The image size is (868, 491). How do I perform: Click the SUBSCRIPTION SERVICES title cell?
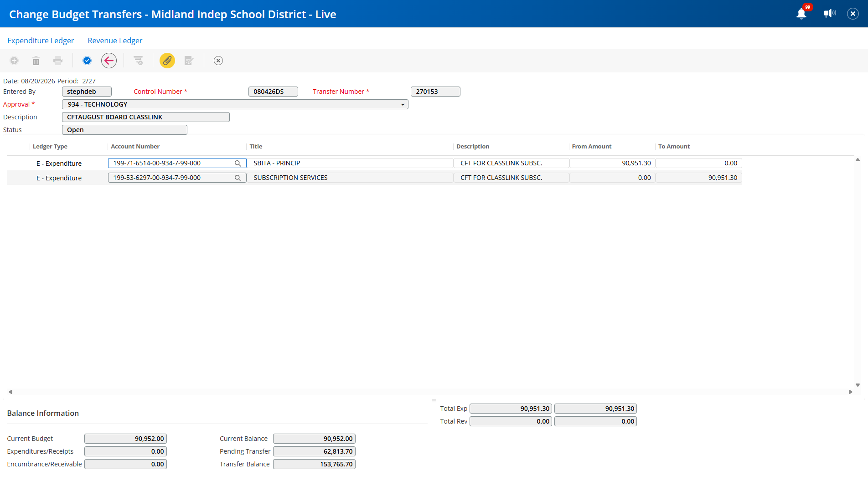350,178
